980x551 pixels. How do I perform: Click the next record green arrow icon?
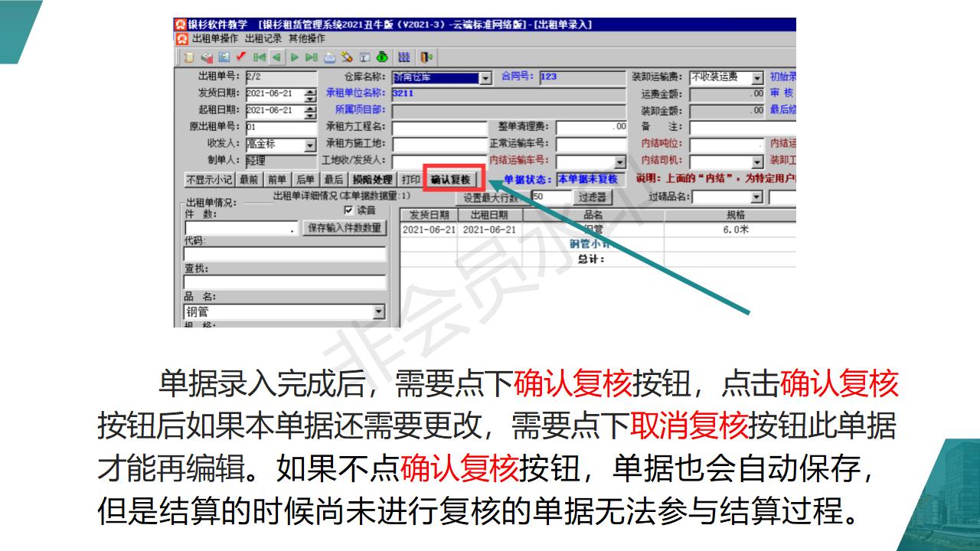point(293,57)
